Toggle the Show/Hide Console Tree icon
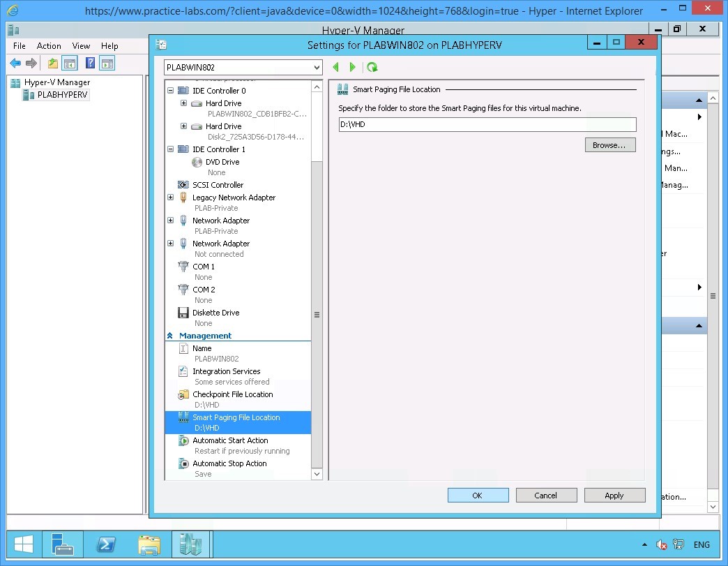The image size is (728, 566). 70,63
